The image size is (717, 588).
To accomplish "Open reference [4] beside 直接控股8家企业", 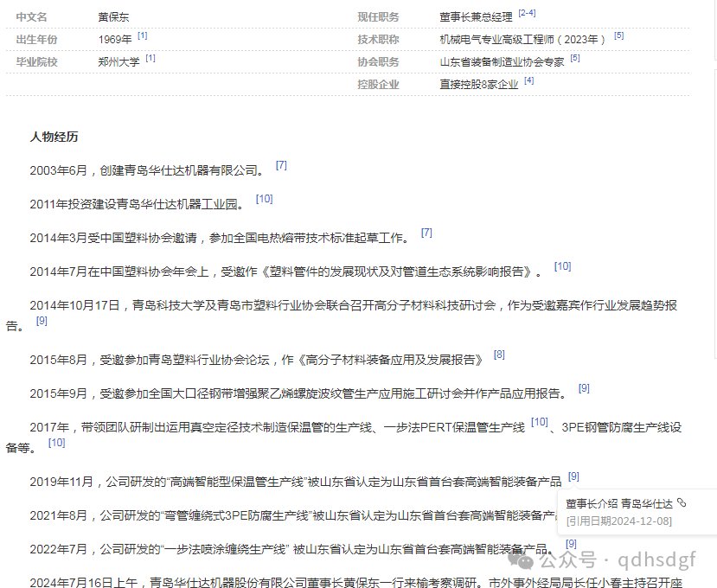I will coord(529,80).
